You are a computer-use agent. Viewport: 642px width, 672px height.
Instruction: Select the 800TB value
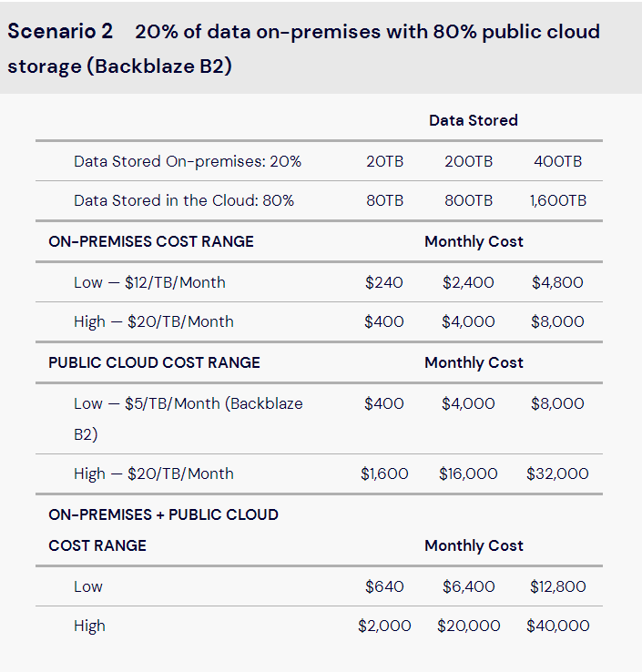[x=469, y=200]
